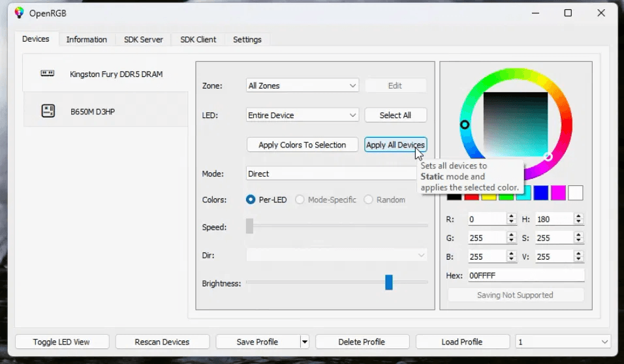Image resolution: width=624 pixels, height=364 pixels.
Task: Click the Hex color input field
Action: [526, 275]
